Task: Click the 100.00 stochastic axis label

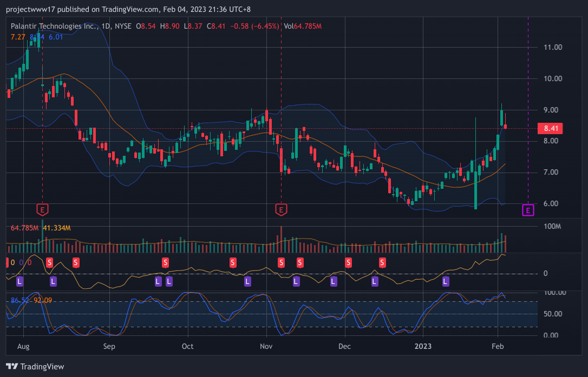Action: pyautogui.click(x=554, y=292)
